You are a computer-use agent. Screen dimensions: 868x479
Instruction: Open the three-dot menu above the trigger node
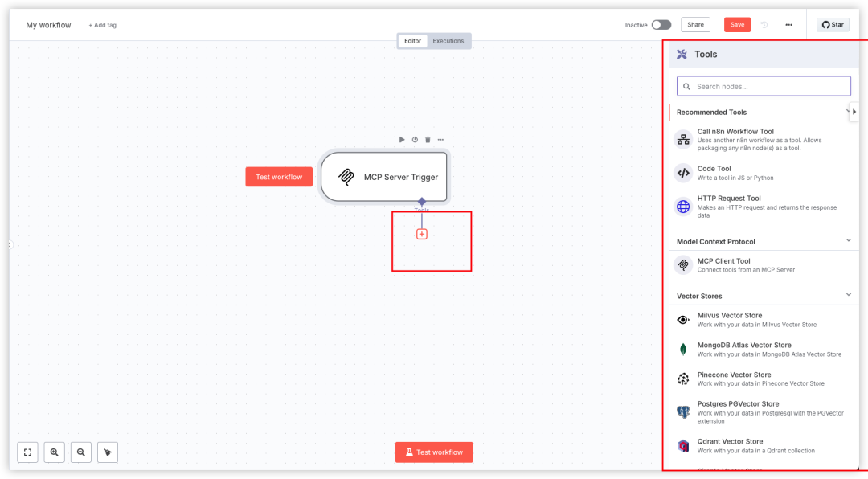click(440, 140)
